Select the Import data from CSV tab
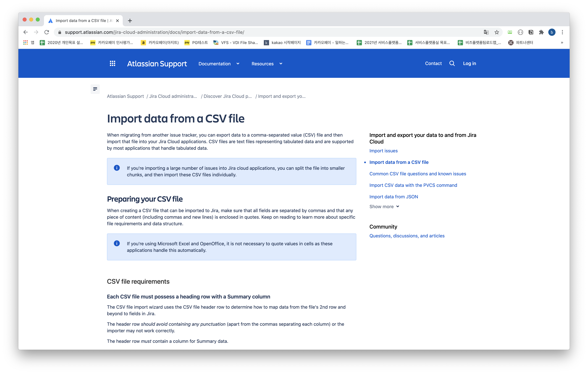Image resolution: width=588 pixels, height=374 pixels. 81,21
